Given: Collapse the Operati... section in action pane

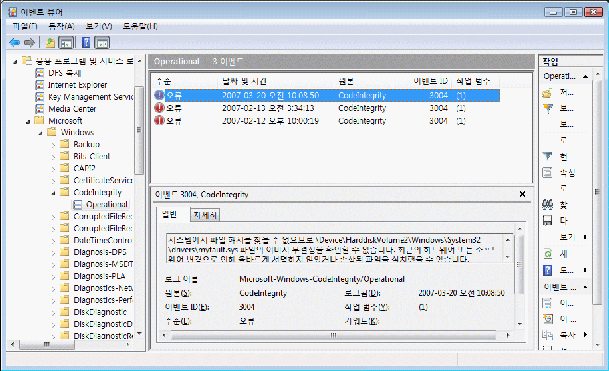Looking at the screenshot, I should coord(585,77).
